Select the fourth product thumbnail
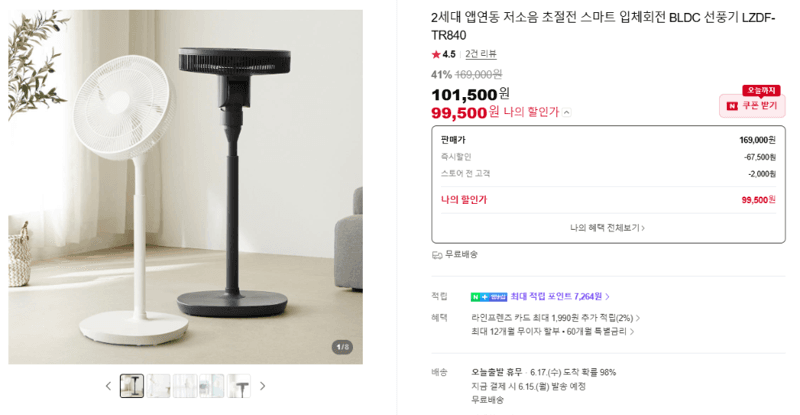Screen dimensions: 800x415 [x=211, y=386]
